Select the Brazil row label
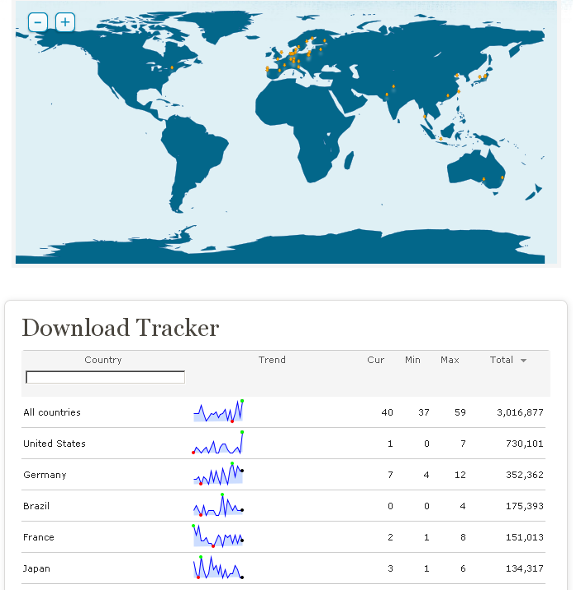 pyautogui.click(x=36, y=506)
